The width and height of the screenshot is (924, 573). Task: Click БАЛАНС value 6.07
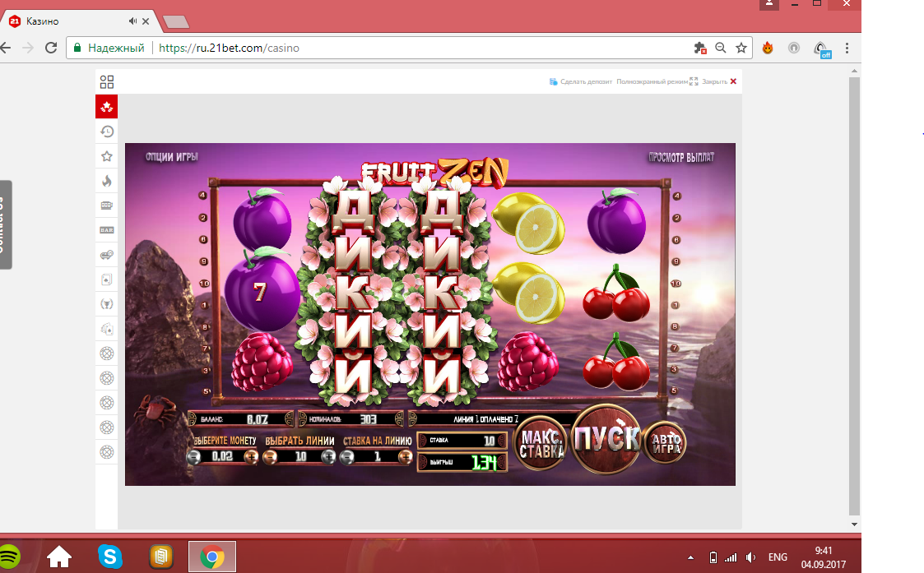click(x=258, y=419)
